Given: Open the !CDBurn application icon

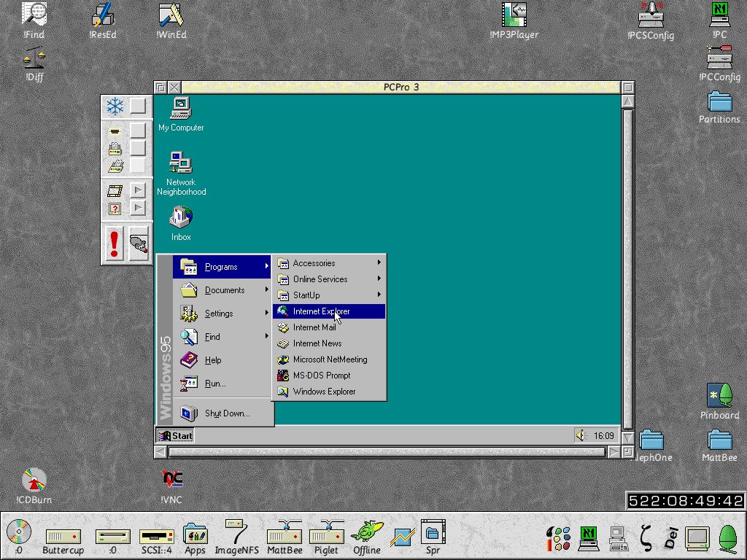Looking at the screenshot, I should [34, 486].
